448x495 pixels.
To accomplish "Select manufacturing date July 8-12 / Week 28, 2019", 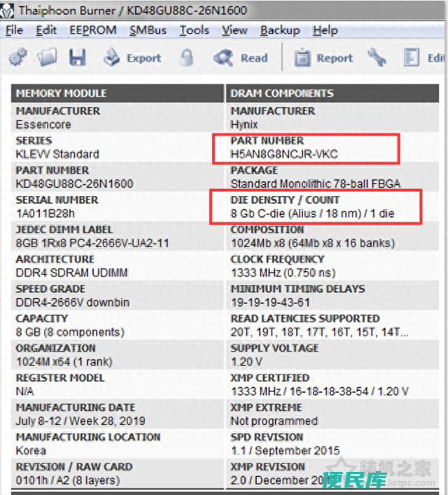I will (x=80, y=421).
